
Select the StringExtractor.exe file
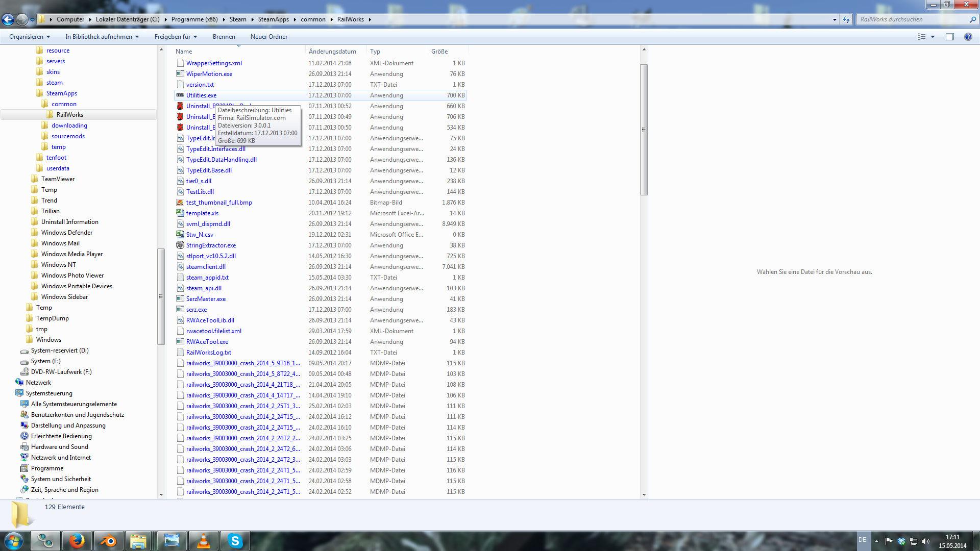tap(211, 245)
